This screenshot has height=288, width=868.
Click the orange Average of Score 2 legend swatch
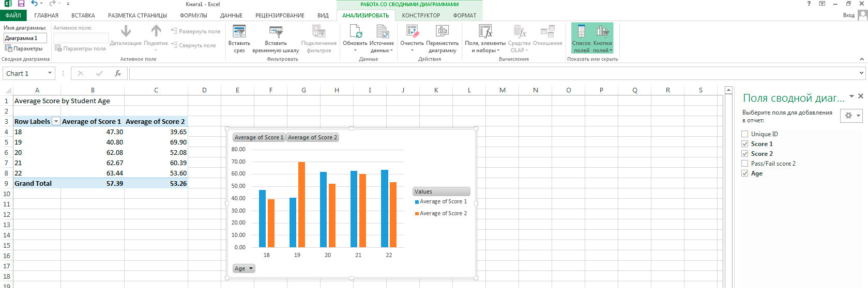[x=417, y=214]
